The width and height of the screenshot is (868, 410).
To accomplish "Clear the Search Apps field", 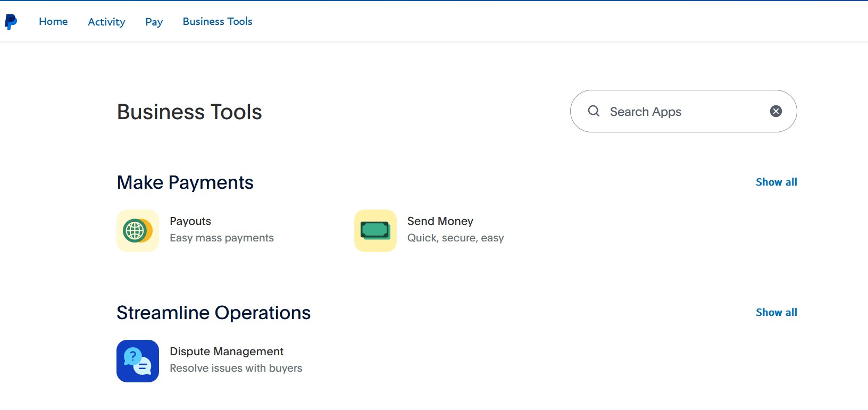I will click(776, 111).
